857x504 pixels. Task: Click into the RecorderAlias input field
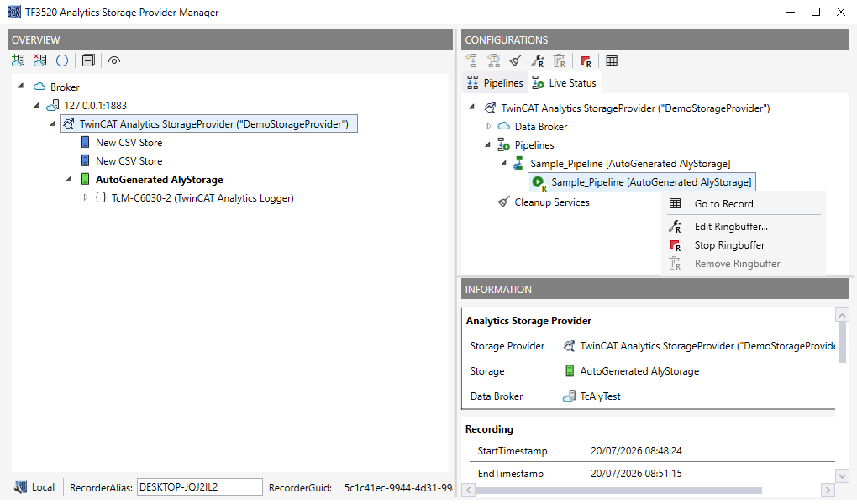pyautogui.click(x=199, y=486)
